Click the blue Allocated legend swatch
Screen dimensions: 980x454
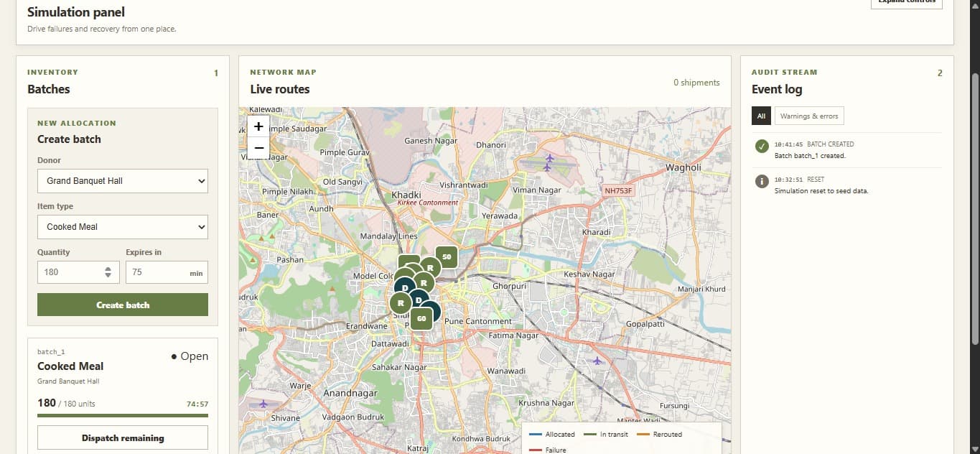point(535,435)
